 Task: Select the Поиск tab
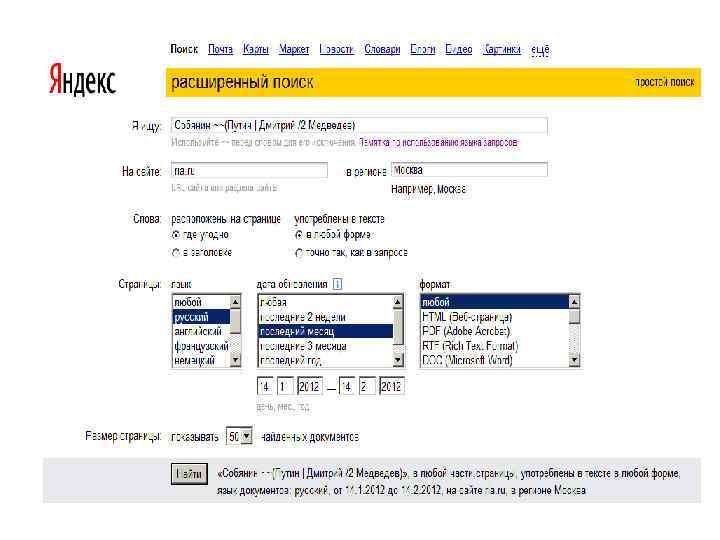click(x=184, y=49)
